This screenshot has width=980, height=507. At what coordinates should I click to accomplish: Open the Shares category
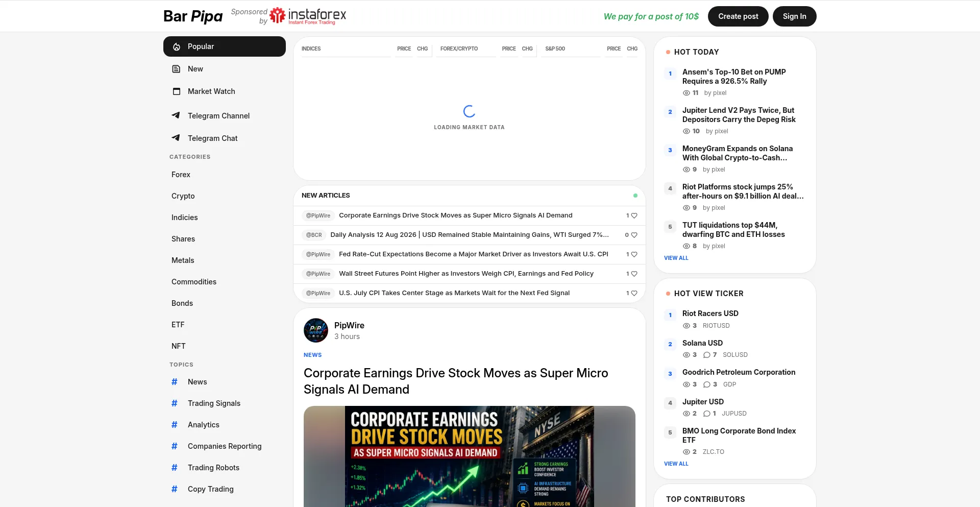(x=183, y=239)
